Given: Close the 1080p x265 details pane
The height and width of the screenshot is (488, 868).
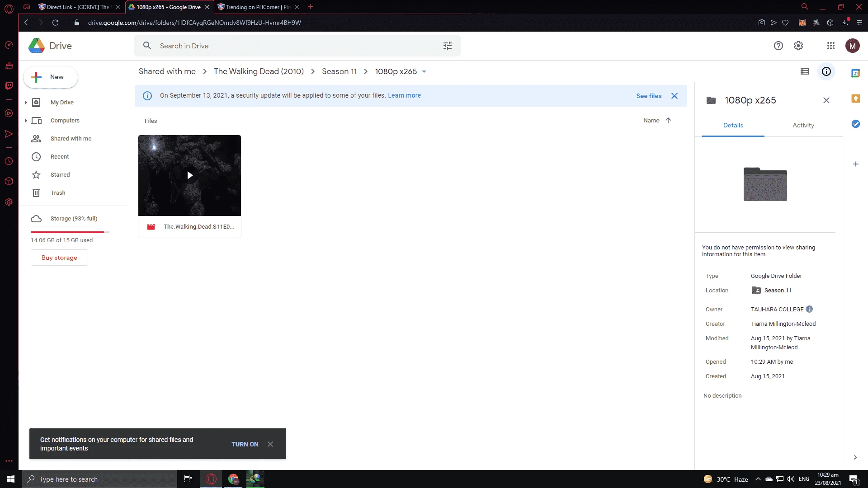Looking at the screenshot, I should pos(826,100).
